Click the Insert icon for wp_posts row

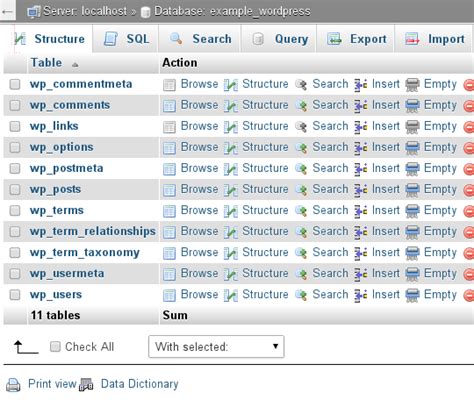361,190
